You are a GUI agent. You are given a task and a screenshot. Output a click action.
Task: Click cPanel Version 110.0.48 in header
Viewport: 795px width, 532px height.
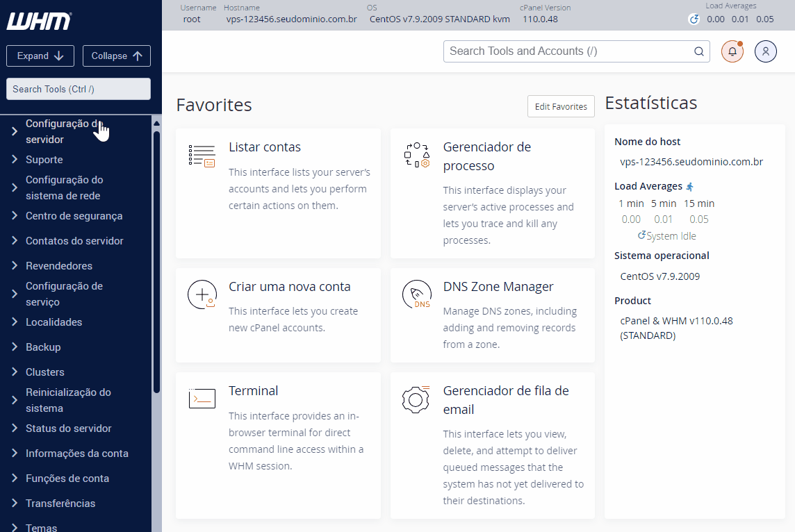(x=540, y=19)
